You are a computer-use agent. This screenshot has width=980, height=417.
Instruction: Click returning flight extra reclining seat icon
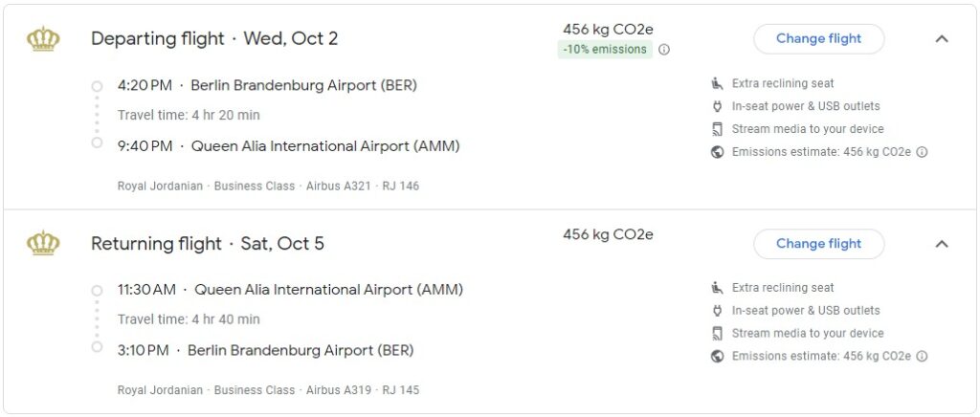[x=718, y=288]
